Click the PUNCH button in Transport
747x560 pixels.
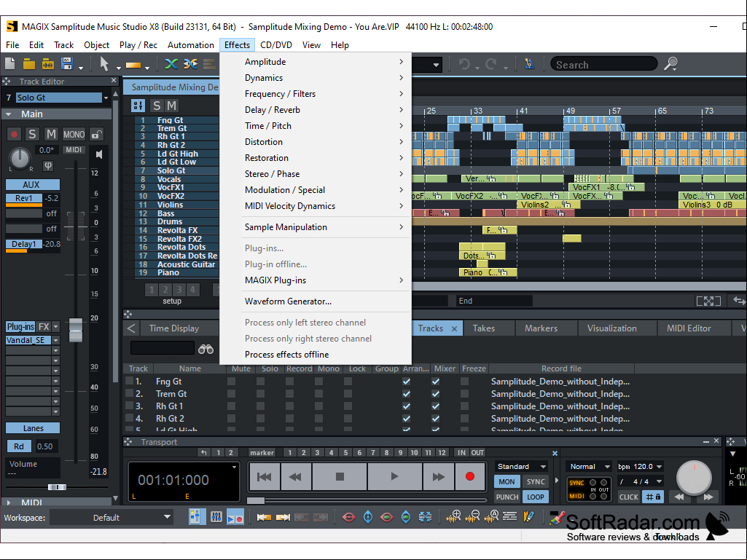pos(507,497)
